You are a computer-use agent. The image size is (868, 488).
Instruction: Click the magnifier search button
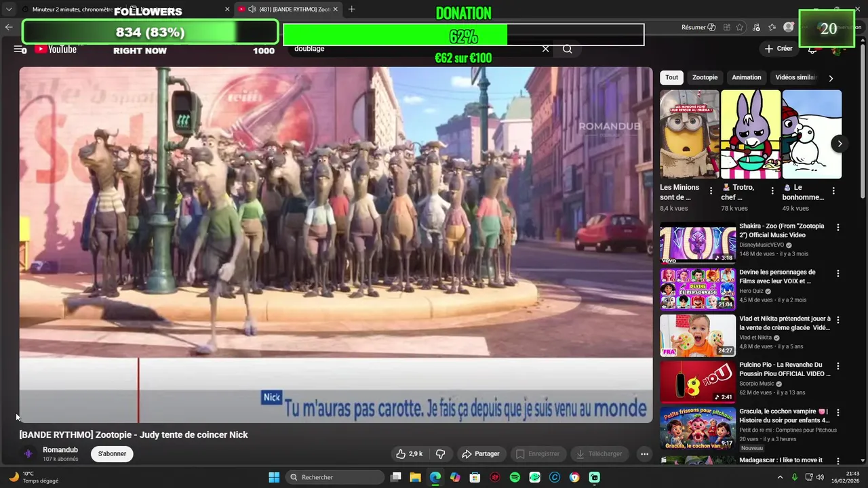[x=568, y=49]
